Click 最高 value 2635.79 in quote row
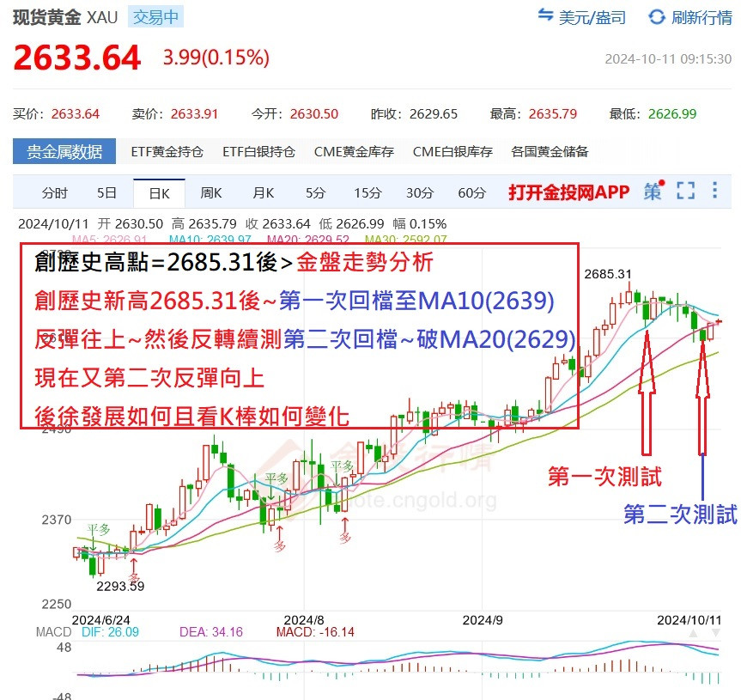741x700 pixels. pyautogui.click(x=552, y=114)
